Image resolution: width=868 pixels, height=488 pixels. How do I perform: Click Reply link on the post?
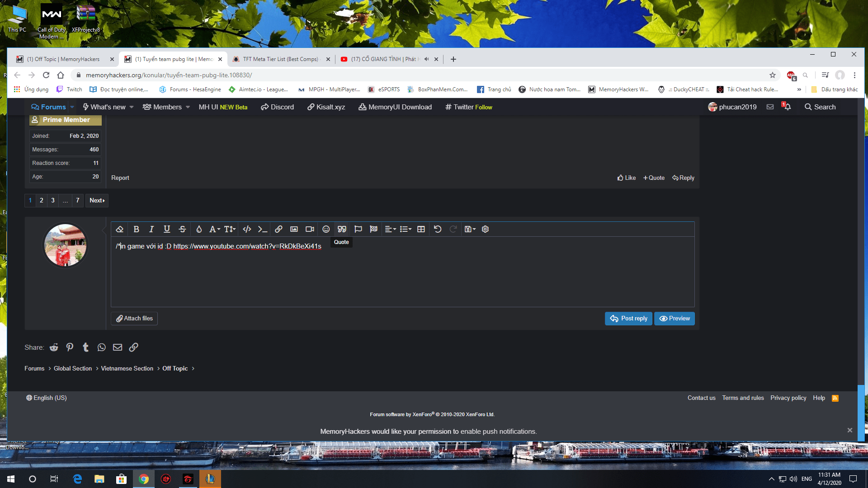click(683, 178)
